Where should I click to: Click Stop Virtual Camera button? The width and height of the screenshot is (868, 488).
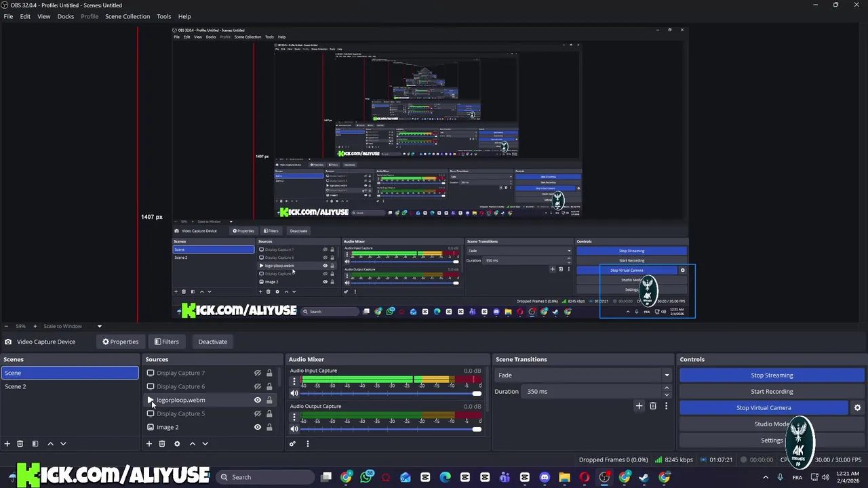[764, 407]
